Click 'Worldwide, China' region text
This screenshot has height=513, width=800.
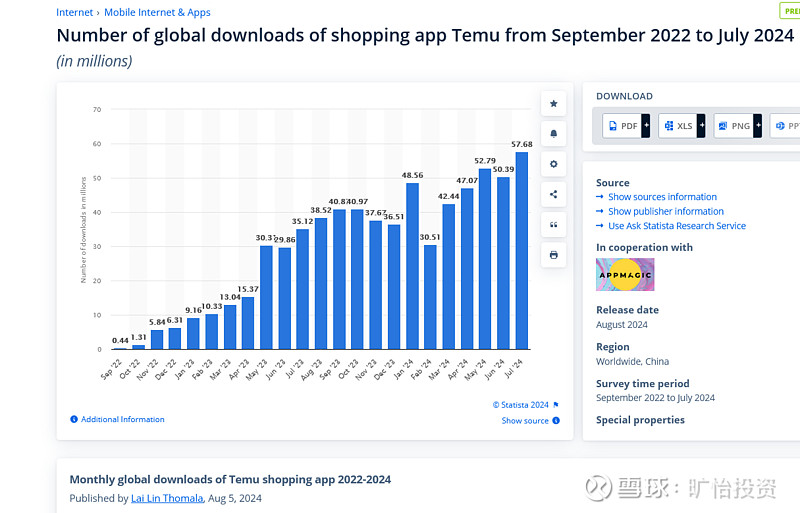coord(632,361)
